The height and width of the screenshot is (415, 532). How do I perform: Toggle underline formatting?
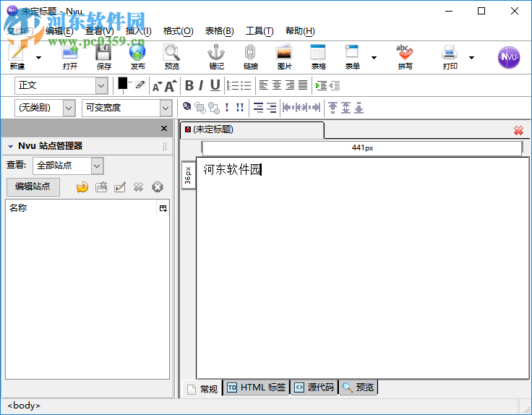(x=215, y=85)
